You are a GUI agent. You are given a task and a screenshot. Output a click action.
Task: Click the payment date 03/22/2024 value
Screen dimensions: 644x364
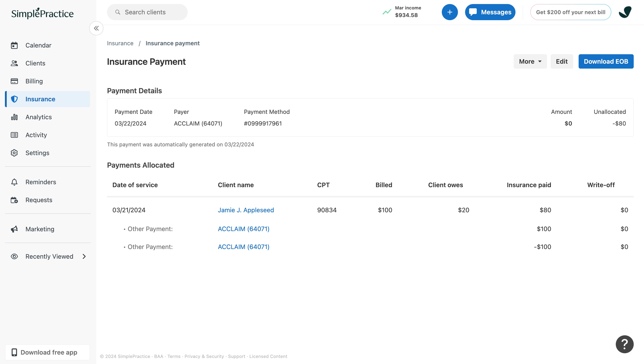click(131, 123)
